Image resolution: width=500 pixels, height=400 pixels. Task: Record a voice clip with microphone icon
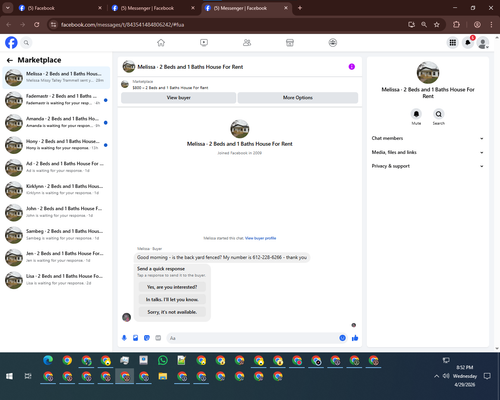point(124,338)
